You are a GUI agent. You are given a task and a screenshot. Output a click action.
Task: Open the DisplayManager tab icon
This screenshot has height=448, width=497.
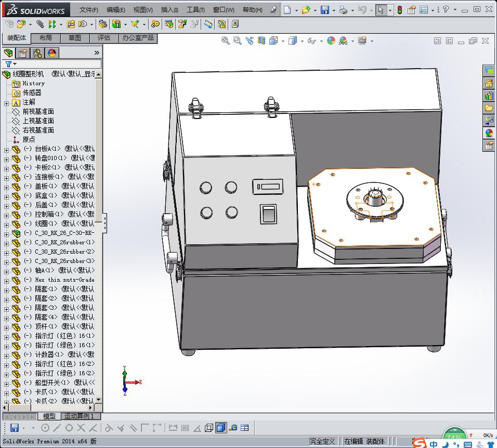coord(52,53)
